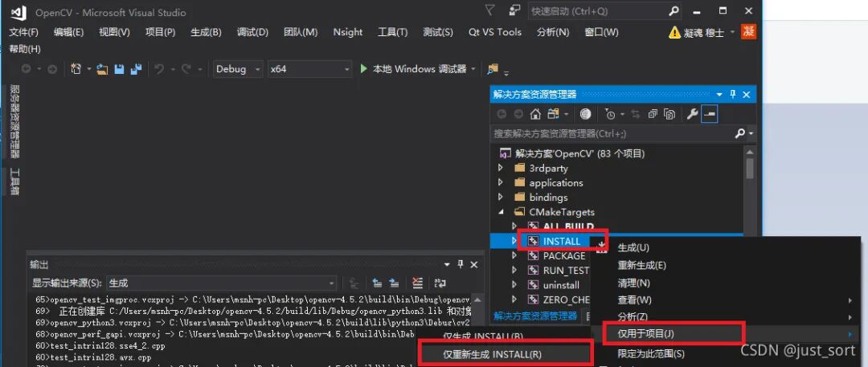The image size is (868, 367).
Task: Click the account warning triangle icon
Action: (x=674, y=32)
